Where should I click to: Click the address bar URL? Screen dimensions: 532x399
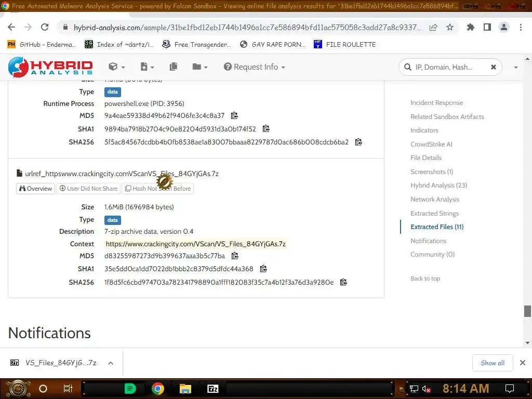pyautogui.click(x=247, y=28)
